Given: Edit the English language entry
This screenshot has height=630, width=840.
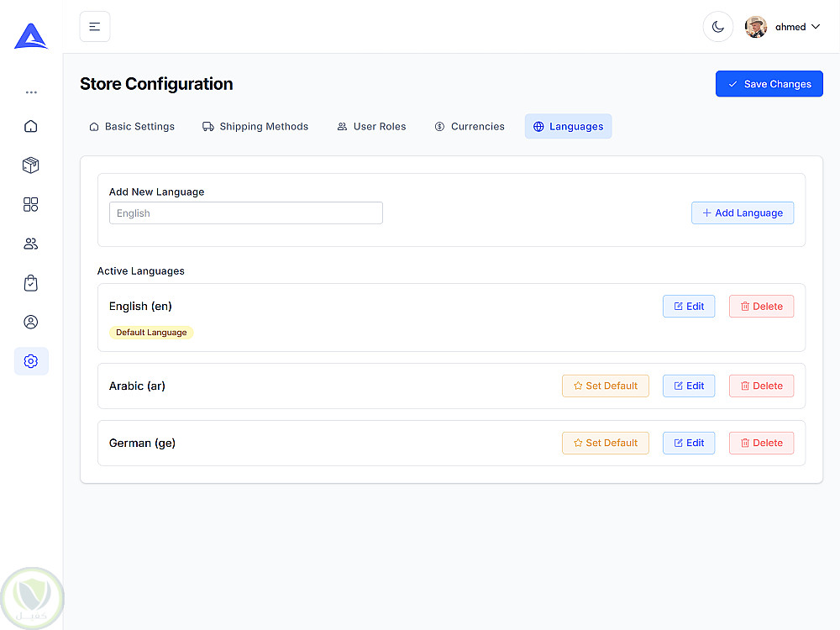Looking at the screenshot, I should [689, 307].
